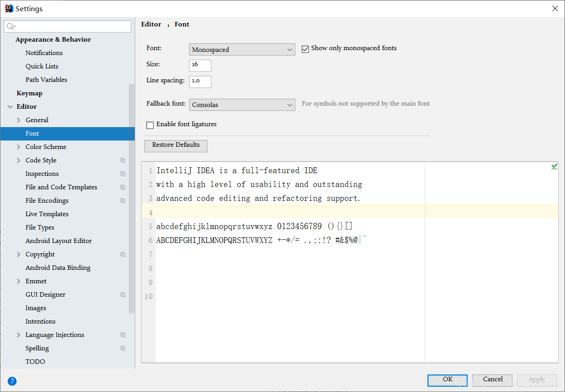The width and height of the screenshot is (565, 392).
Task: Click the Restore Defaults button
Action: point(176,145)
